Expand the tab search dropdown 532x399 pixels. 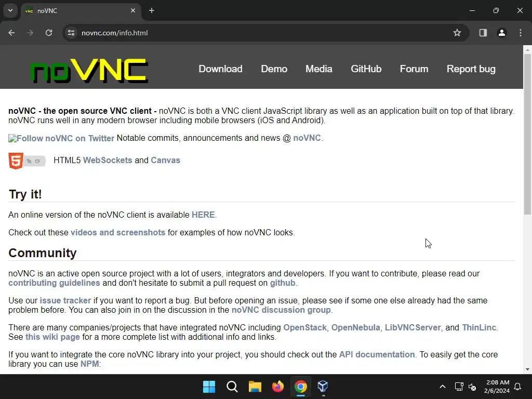[10, 10]
